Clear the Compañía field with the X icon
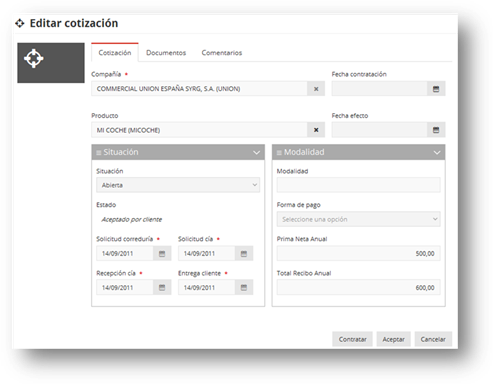The width and height of the screenshot is (493, 384). click(x=316, y=89)
